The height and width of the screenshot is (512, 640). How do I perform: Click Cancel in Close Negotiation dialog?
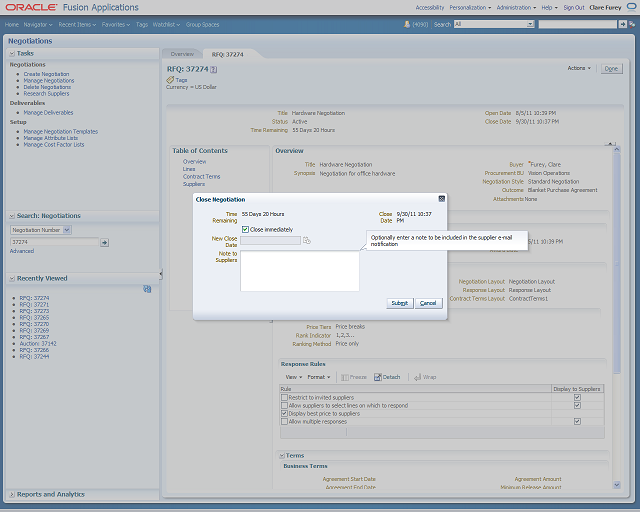[x=429, y=303]
